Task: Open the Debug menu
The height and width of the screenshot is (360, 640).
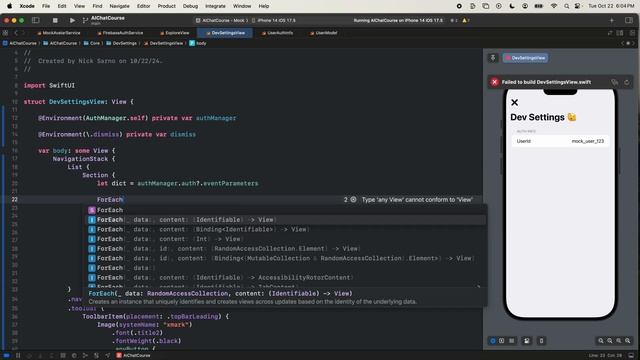Action: click(190, 6)
